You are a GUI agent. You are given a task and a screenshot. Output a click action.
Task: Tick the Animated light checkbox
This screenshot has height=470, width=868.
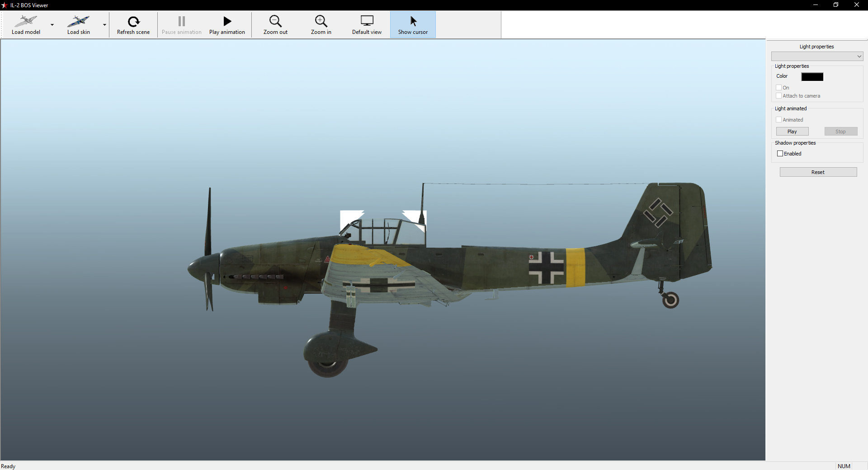coord(779,120)
